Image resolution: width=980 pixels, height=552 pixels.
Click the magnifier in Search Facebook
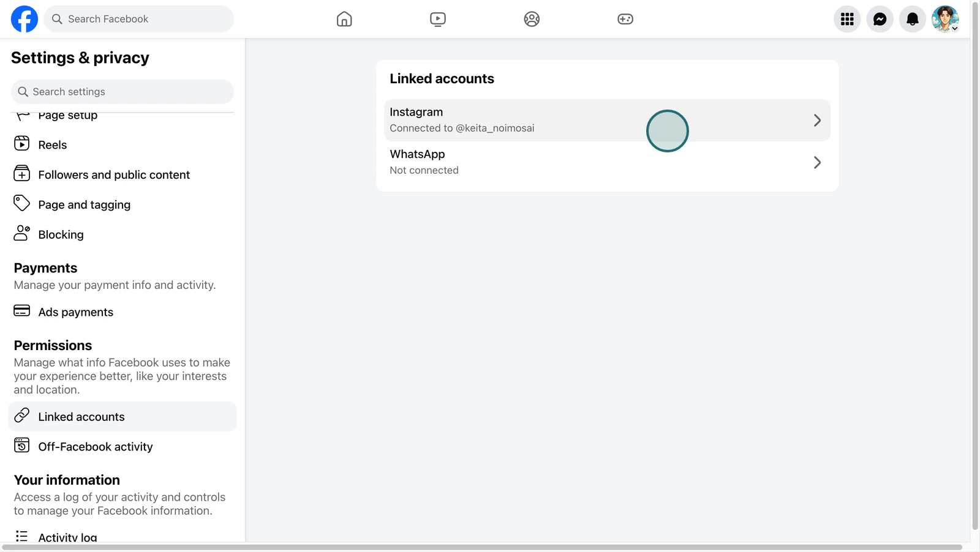(57, 19)
